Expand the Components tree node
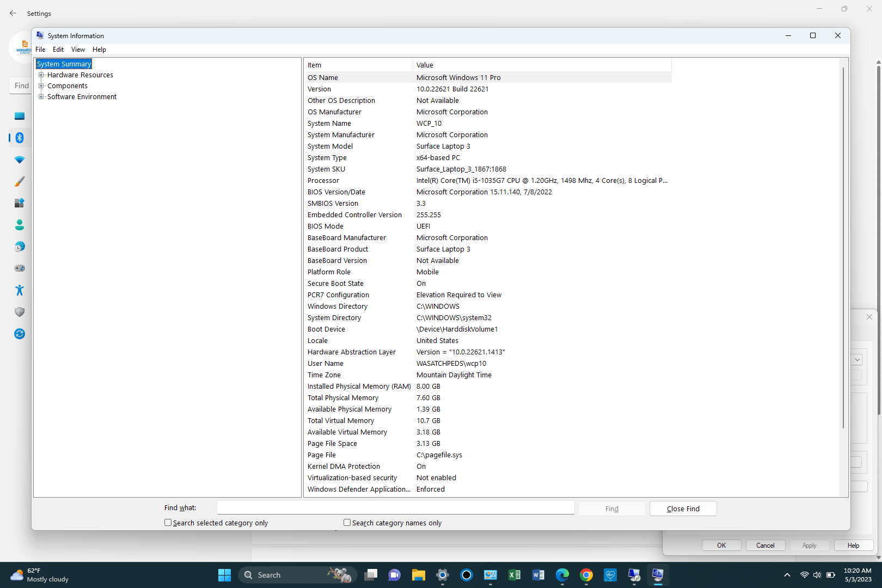Screen dimensions: 882x588 (x=41, y=86)
